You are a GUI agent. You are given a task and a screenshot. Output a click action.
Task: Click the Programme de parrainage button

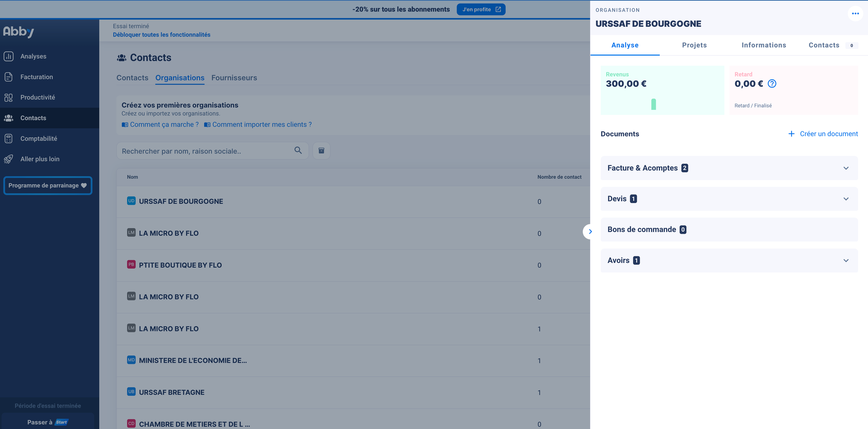point(48,186)
